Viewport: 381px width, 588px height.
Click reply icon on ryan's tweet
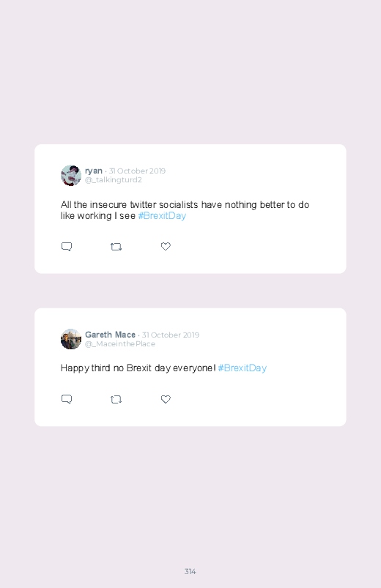tap(67, 247)
